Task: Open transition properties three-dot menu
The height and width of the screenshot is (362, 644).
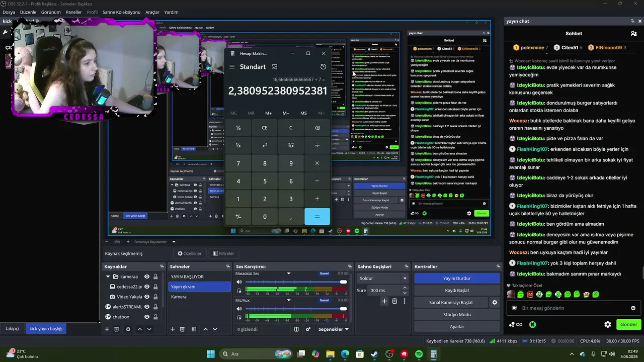Action: point(404,301)
